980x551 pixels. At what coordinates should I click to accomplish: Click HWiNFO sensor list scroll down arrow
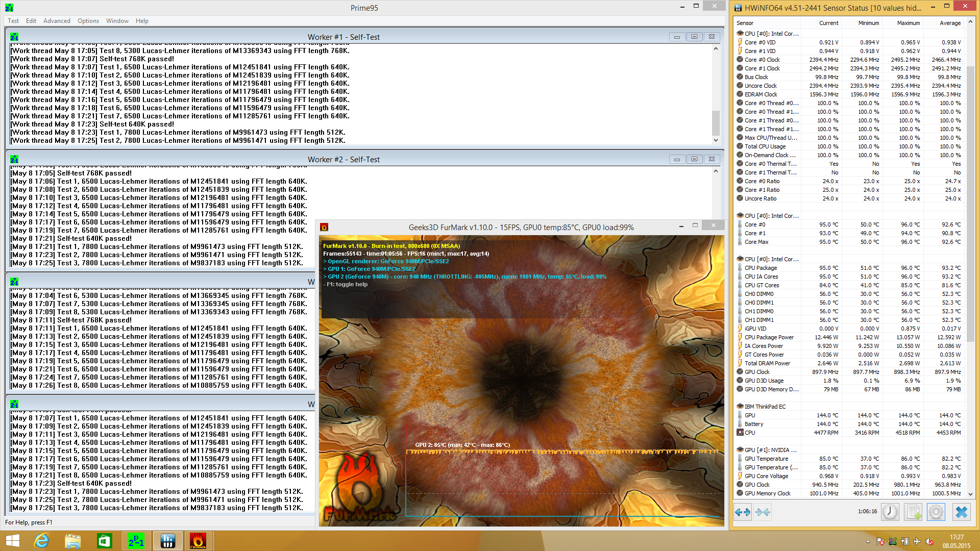tap(970, 494)
